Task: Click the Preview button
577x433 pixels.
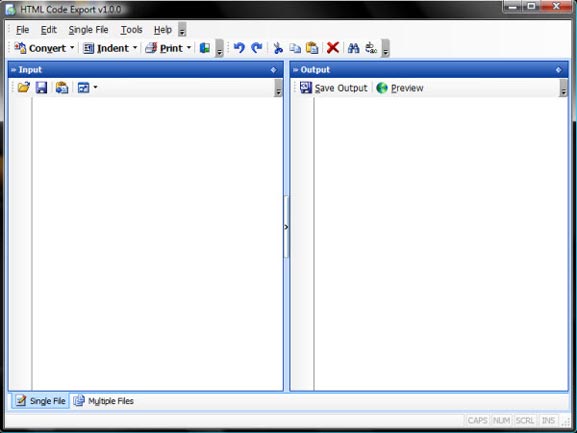Action: pos(400,88)
